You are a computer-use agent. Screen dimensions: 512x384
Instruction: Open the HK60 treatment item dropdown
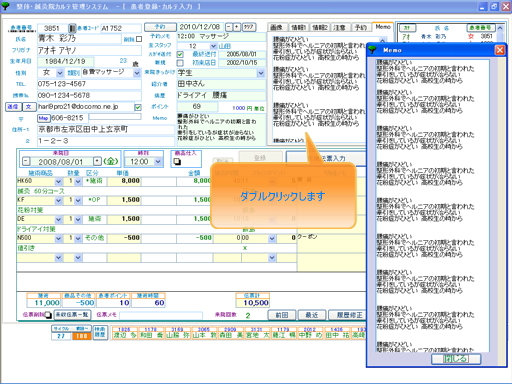click(x=58, y=181)
